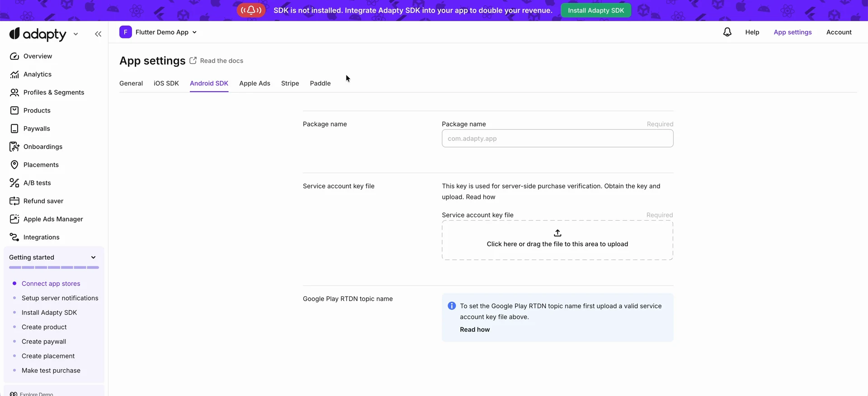Open the Paddle tab
Viewport: 868px width, 396px height.
[x=320, y=83]
